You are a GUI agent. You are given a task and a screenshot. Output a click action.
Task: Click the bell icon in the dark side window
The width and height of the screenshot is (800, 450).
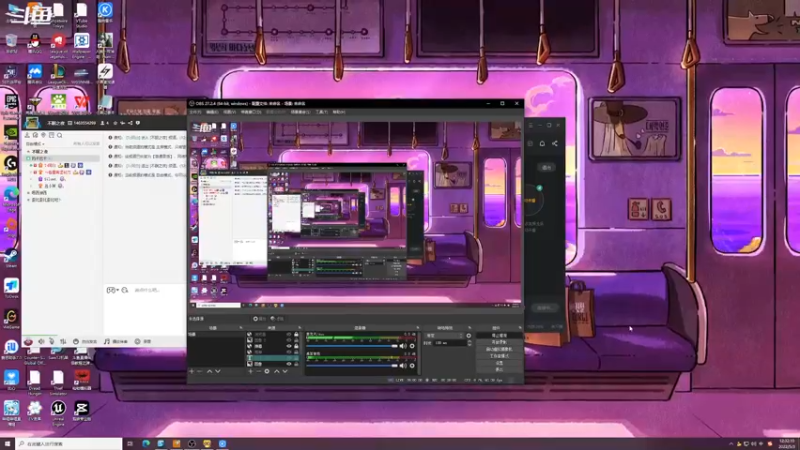click(542, 143)
